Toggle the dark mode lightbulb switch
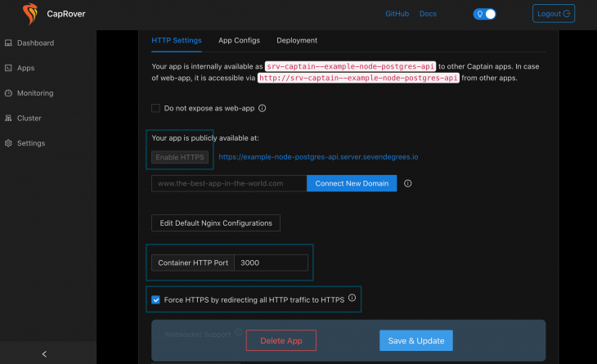 [485, 14]
